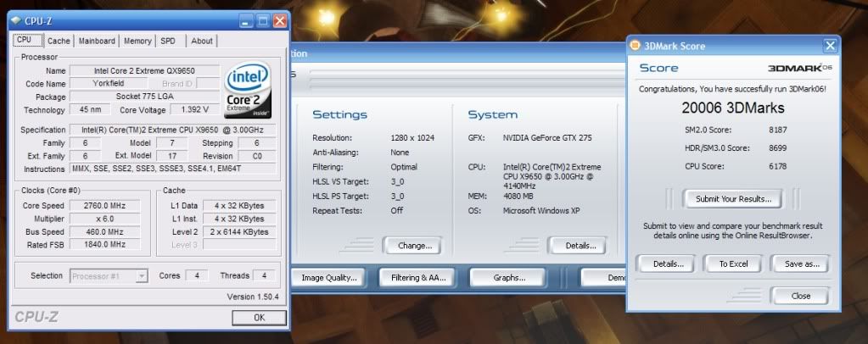Screen dimensions: 868x344
Task: Click the OS value Microsoft Windows XP
Action: pyautogui.click(x=541, y=211)
